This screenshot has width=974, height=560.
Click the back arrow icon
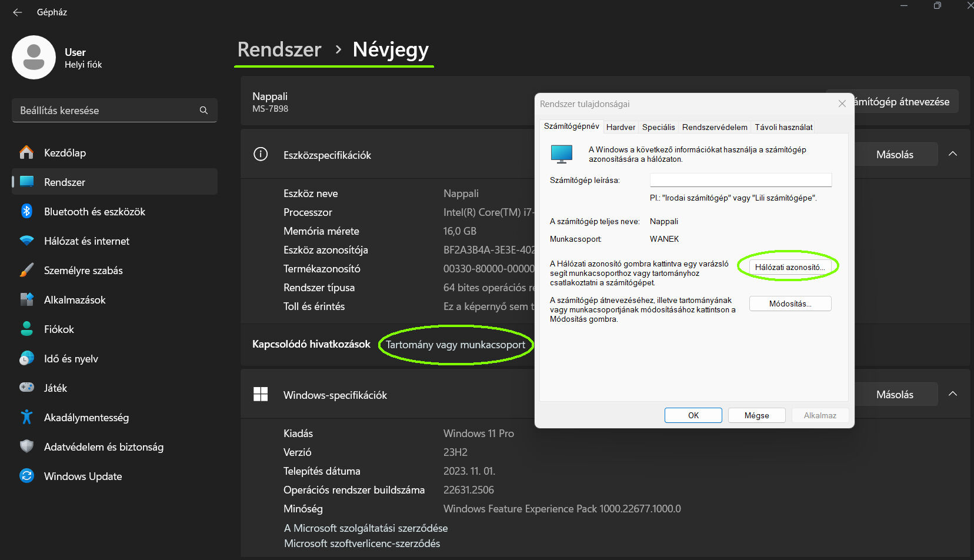[x=18, y=12]
